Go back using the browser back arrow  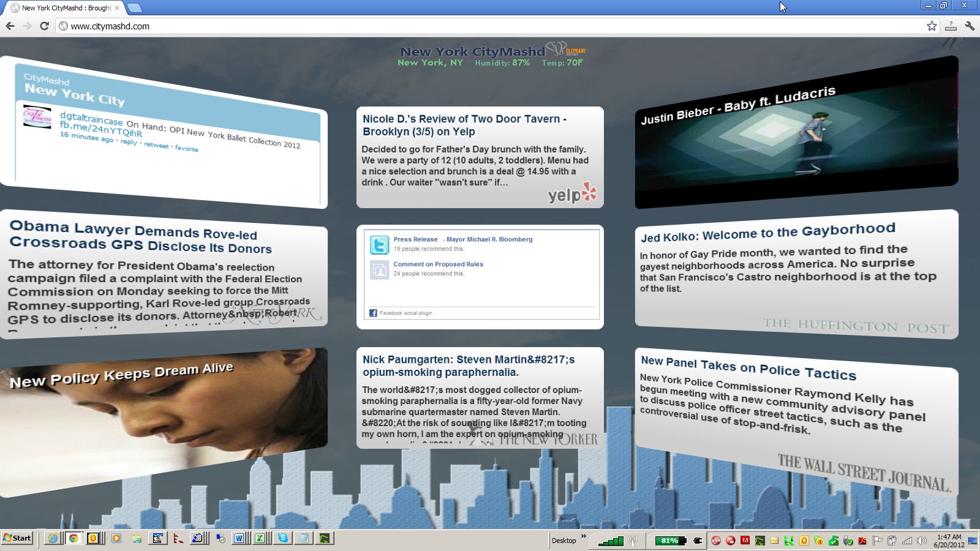pos(10,26)
